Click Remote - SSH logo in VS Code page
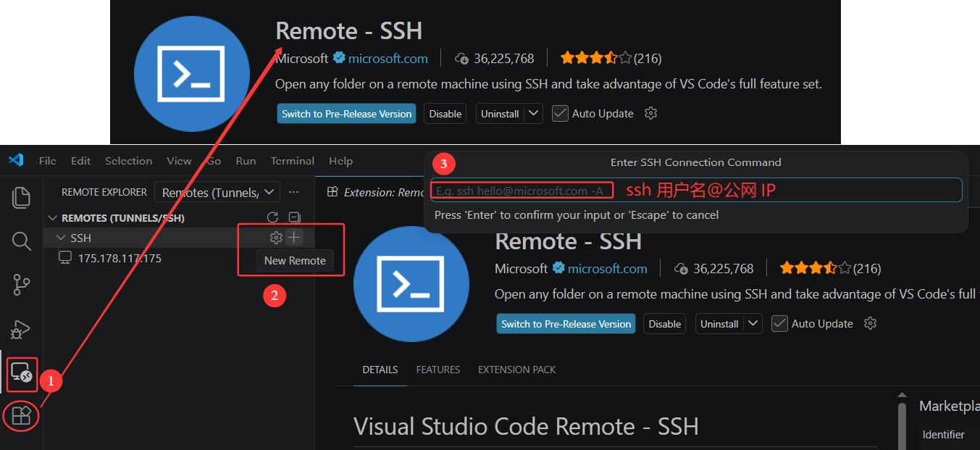Image resolution: width=980 pixels, height=450 pixels. pyautogui.click(x=411, y=283)
